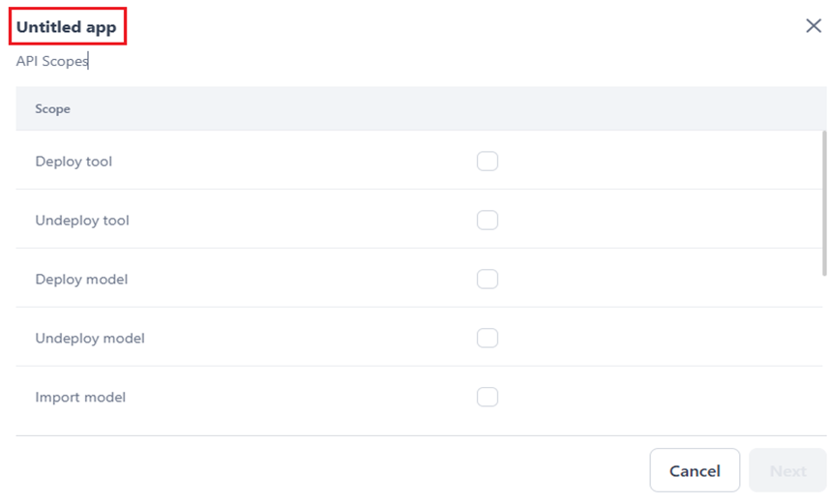Click the API Scopes subtitle text
Viewport: 830px width, 504px height.
tap(52, 61)
